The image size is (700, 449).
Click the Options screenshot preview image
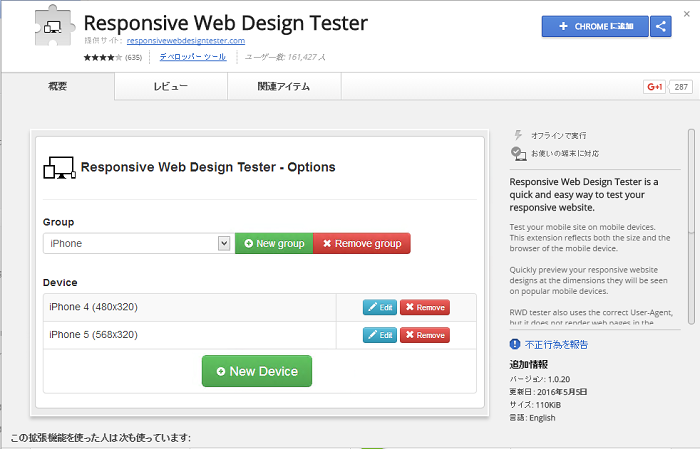259,273
